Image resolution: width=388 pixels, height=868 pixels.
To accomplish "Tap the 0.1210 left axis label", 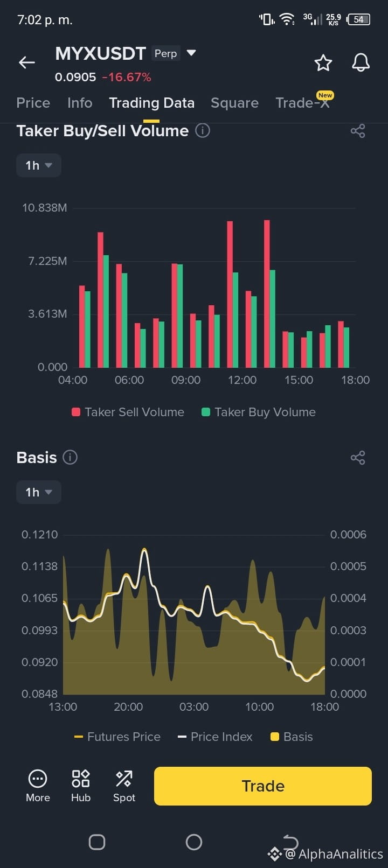I will click(x=39, y=535).
